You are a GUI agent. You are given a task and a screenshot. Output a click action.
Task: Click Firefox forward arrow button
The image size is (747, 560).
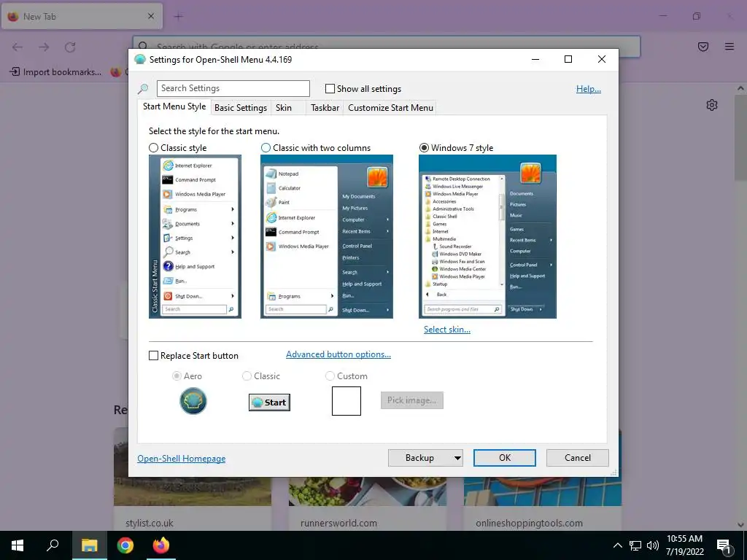pyautogui.click(x=44, y=47)
